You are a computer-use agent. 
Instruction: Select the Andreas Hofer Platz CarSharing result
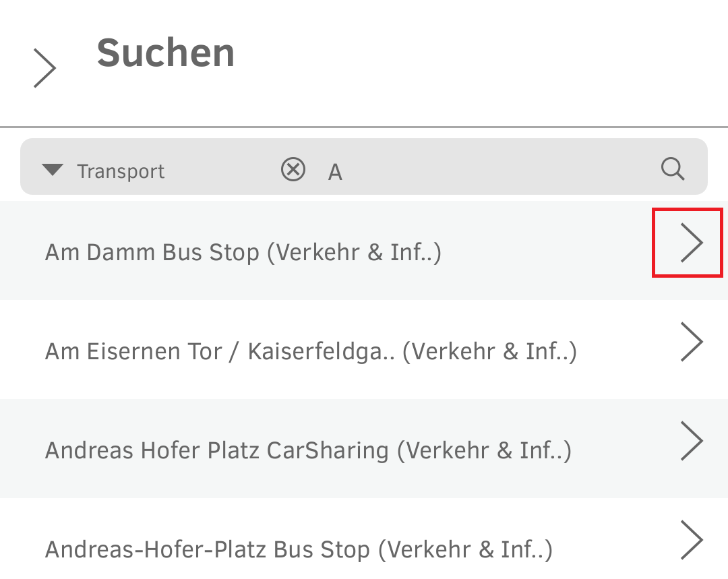coord(307,450)
